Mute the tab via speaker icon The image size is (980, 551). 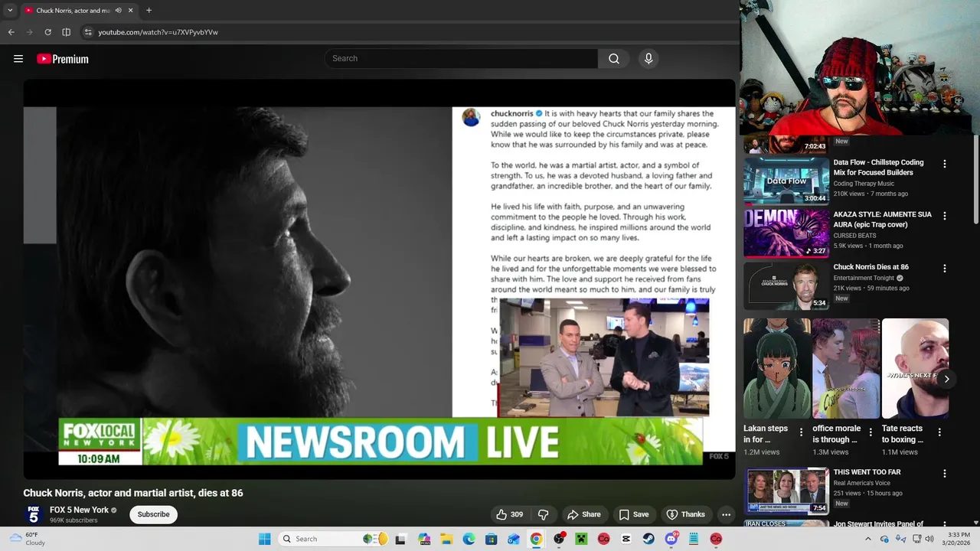coord(118,11)
